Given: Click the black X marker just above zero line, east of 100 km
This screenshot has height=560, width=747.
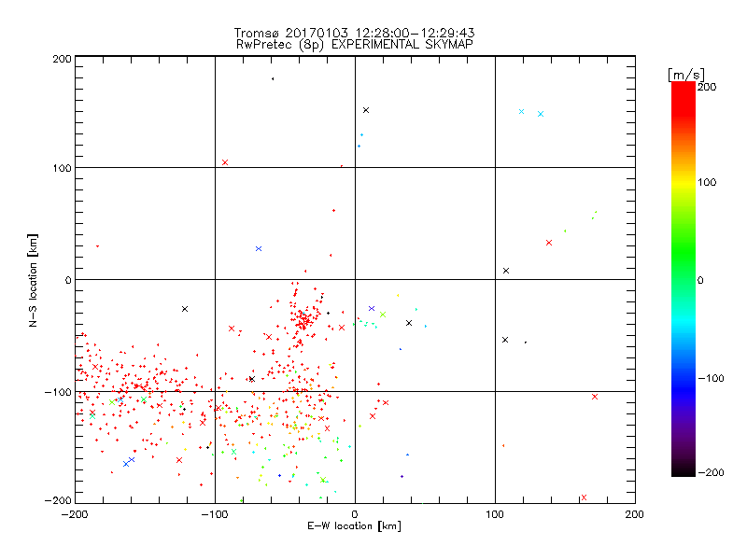Looking at the screenshot, I should [x=506, y=271].
